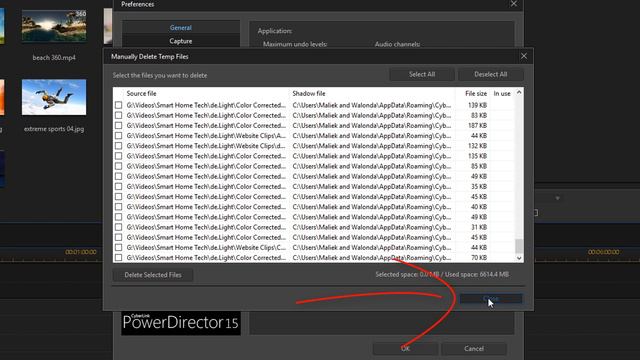The height and width of the screenshot is (360, 640).
Task: Click the extreme sports 04.jpg file name
Action: coord(54,129)
